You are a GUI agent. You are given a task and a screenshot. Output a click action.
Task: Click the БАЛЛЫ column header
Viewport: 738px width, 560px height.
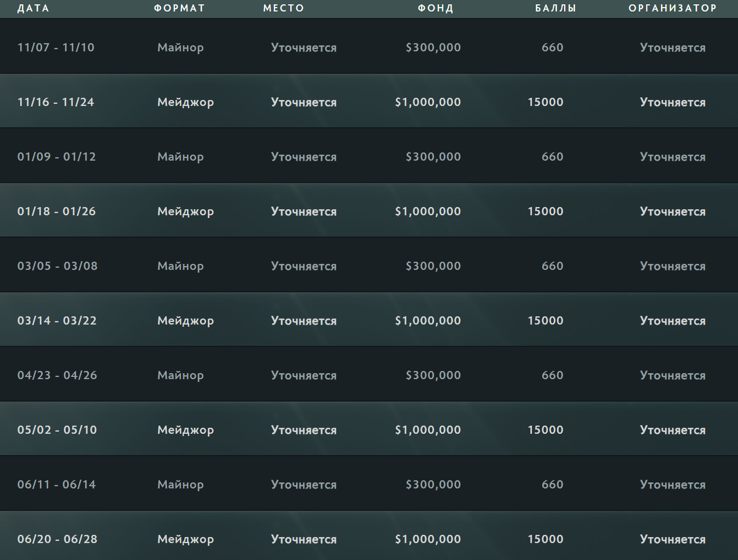[x=555, y=8]
